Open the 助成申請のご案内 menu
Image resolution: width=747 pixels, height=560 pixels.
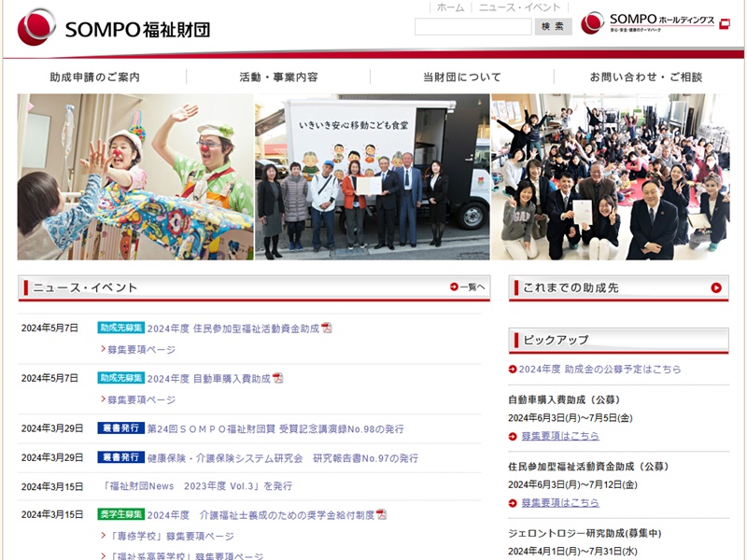[x=95, y=77]
